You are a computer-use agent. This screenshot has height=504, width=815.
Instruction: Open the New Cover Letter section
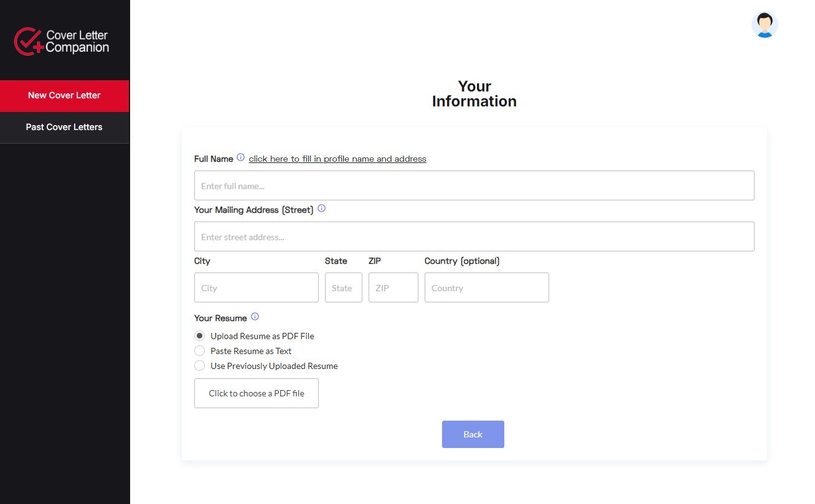point(64,96)
